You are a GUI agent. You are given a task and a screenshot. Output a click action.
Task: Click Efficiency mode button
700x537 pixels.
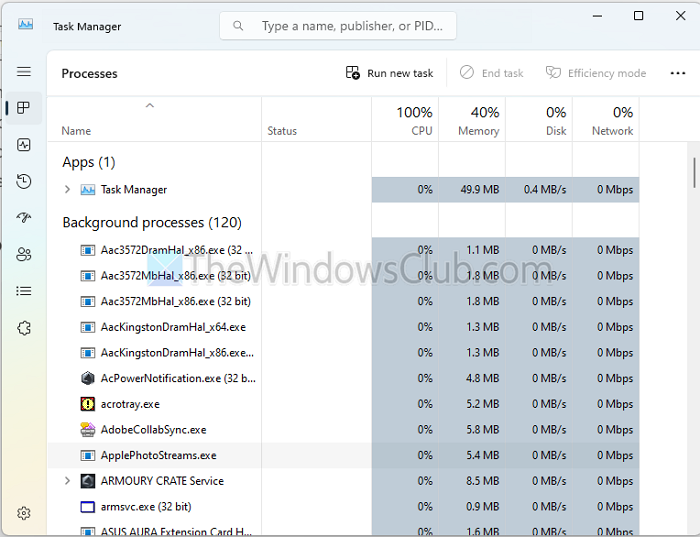click(x=596, y=73)
